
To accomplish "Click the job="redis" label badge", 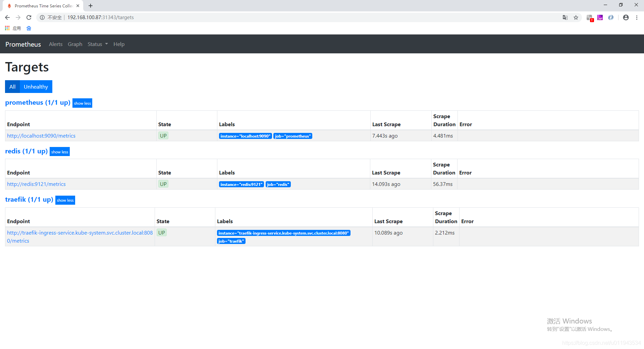I will [278, 184].
